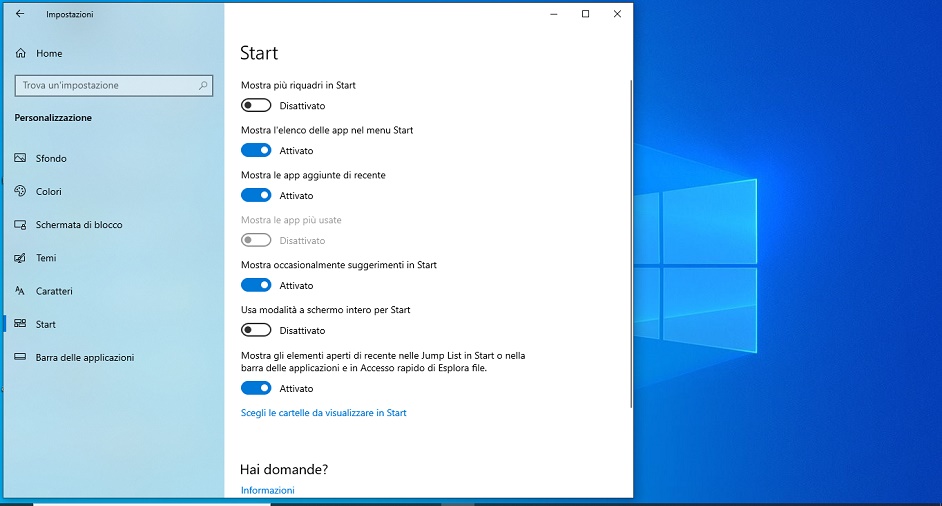Open Scegli le cartelle da visualizzare in Start
Viewport: 942px width, 506px height.
point(323,413)
